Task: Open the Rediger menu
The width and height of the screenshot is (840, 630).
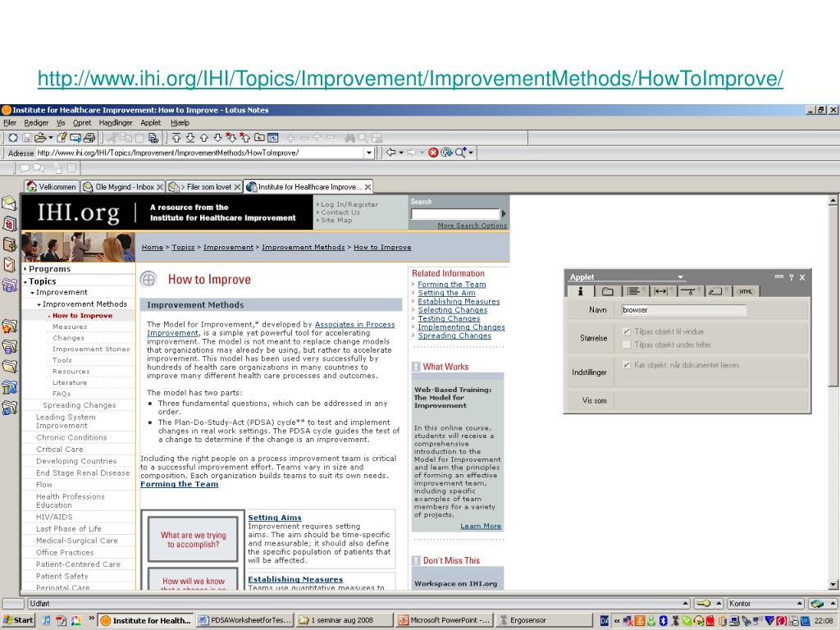Action: point(36,123)
